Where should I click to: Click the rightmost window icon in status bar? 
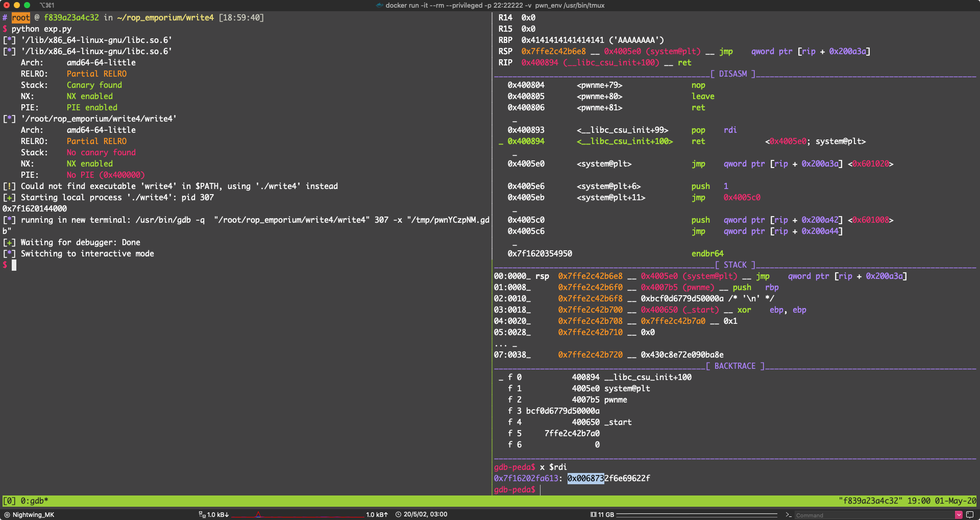[970, 514]
